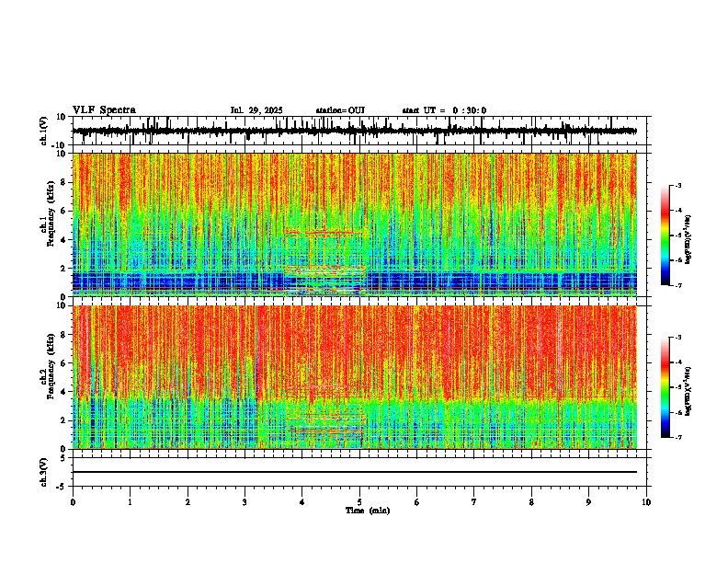
Task: Click time-axis tick label "4"
Action: click(x=302, y=502)
